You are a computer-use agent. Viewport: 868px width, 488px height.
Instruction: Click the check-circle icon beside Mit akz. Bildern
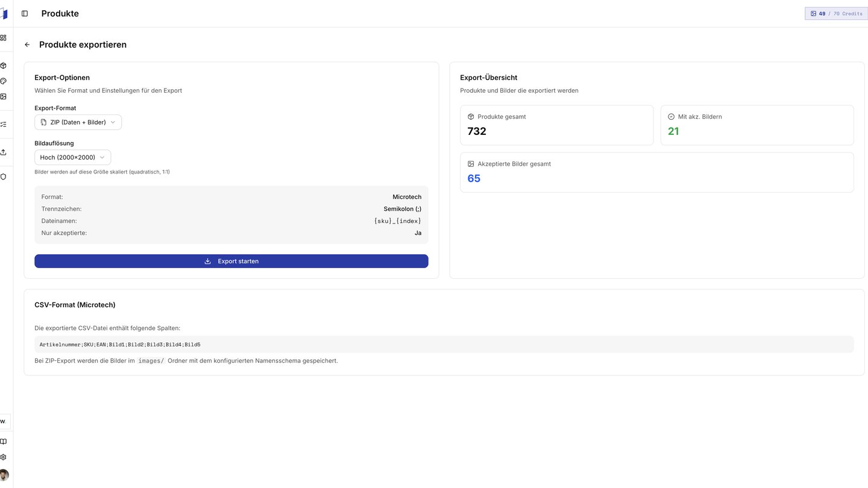pyautogui.click(x=671, y=117)
